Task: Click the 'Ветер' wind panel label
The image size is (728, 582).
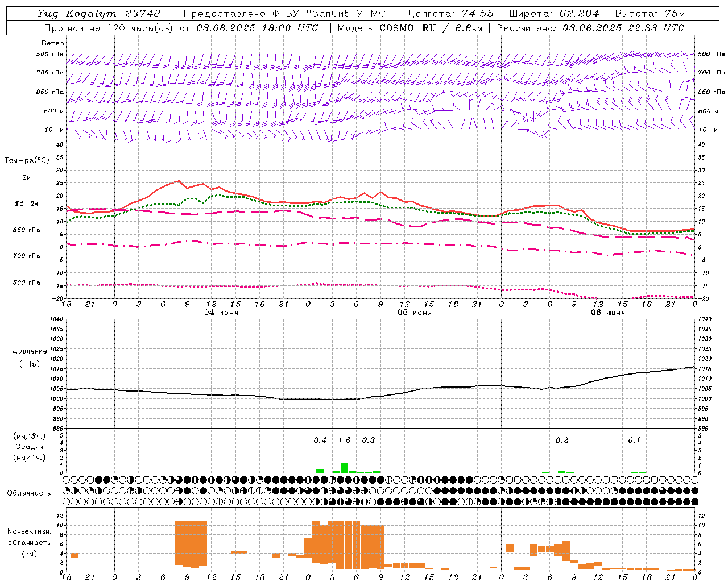Action: coord(53,43)
